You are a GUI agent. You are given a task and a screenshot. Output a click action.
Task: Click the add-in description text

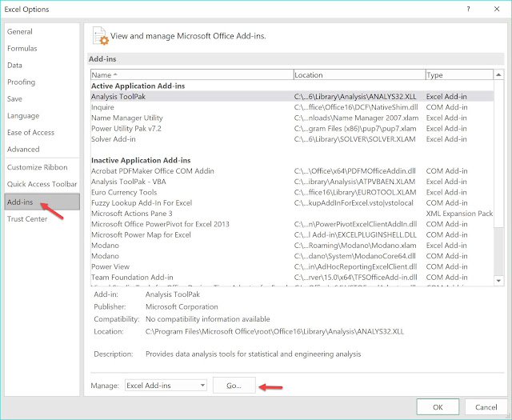click(x=254, y=354)
